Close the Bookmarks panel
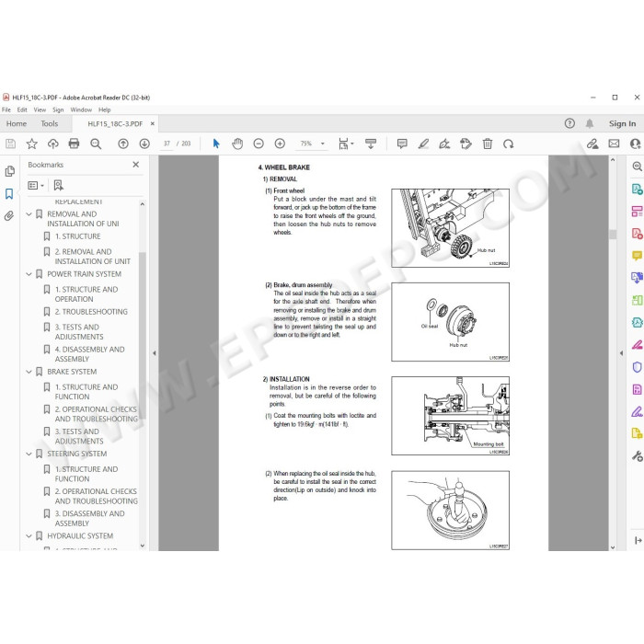The image size is (644, 644). tap(136, 165)
